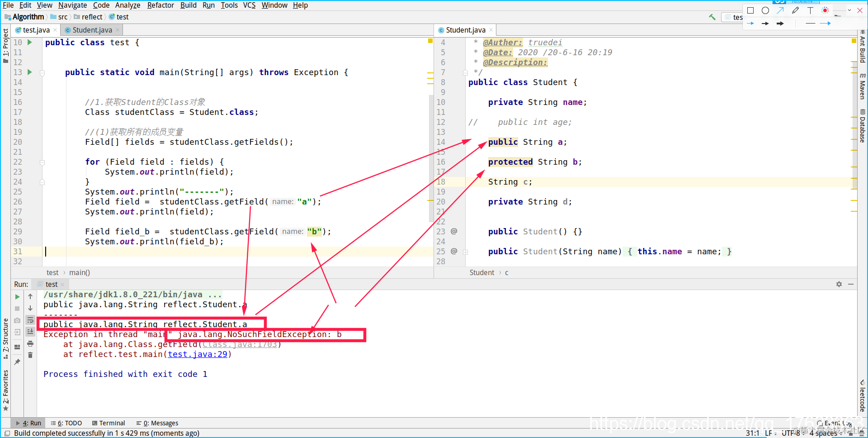Select the arrow annotation tool
Screen dimensions: 868x438
click(x=780, y=10)
